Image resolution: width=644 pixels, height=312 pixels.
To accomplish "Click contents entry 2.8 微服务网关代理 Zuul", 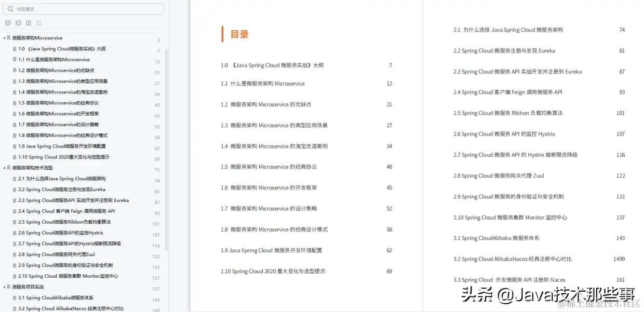I will tap(499, 176).
